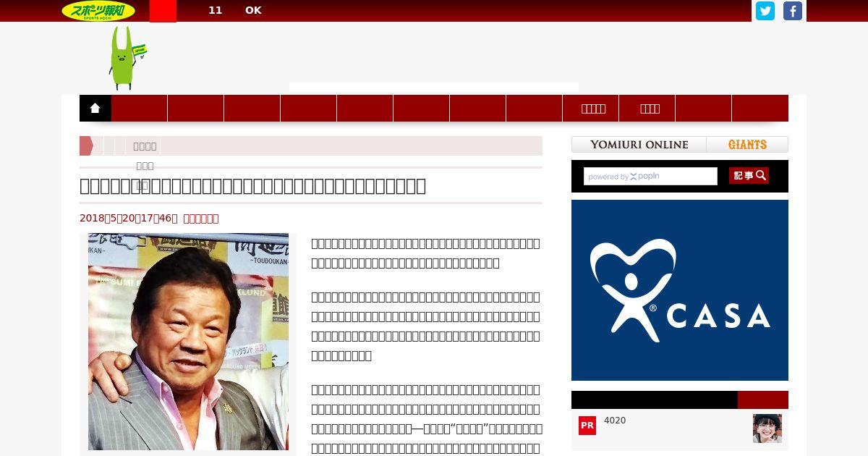Click the 'OK' label in top bar
Viewport: 868px width, 456px height.
click(x=253, y=10)
